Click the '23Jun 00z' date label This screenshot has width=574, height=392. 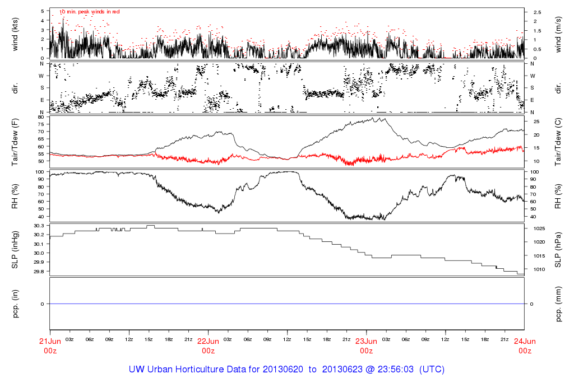coord(367,346)
